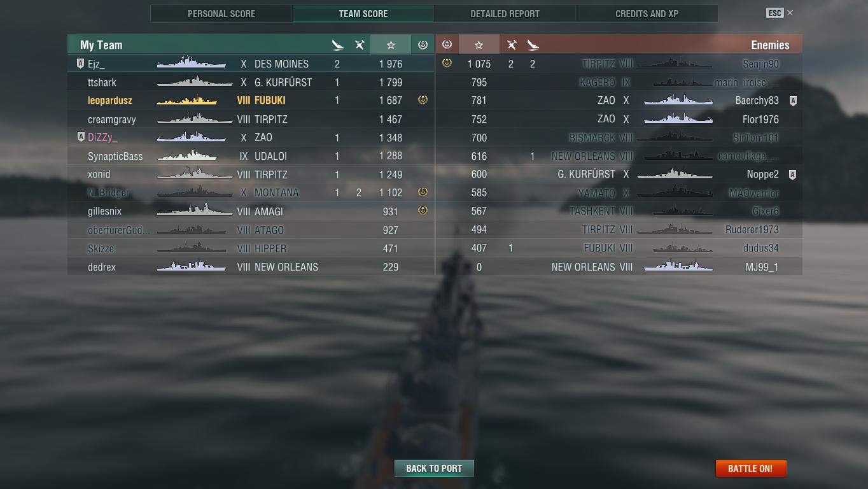Select player ttshark in My Team
The width and height of the screenshot is (868, 489).
(x=251, y=82)
